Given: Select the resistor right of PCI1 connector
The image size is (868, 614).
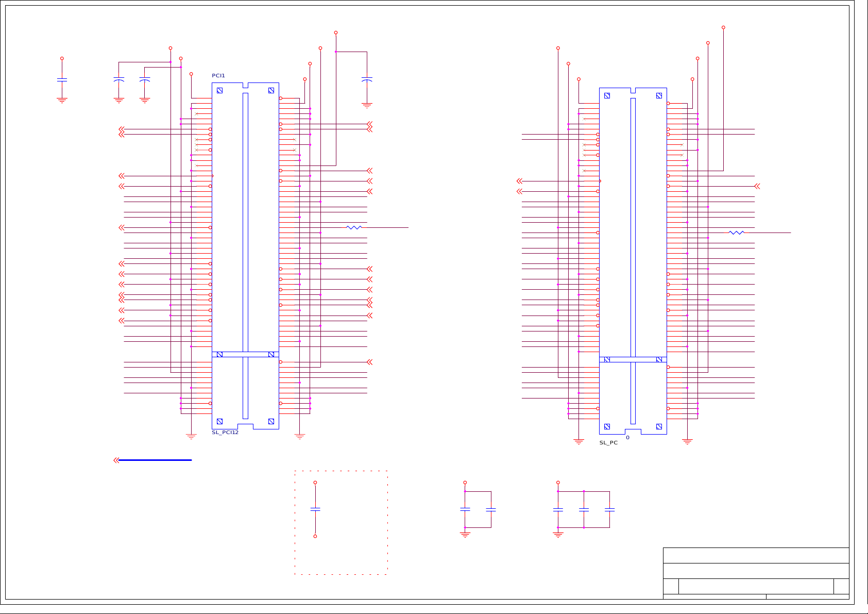Looking at the screenshot, I should pyautogui.click(x=354, y=227).
